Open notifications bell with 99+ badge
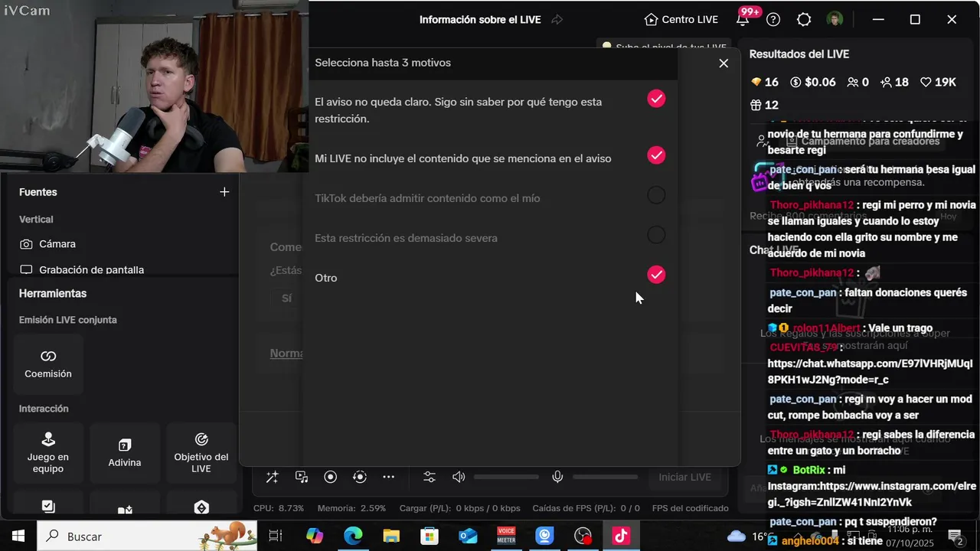The image size is (980, 551). point(743,19)
